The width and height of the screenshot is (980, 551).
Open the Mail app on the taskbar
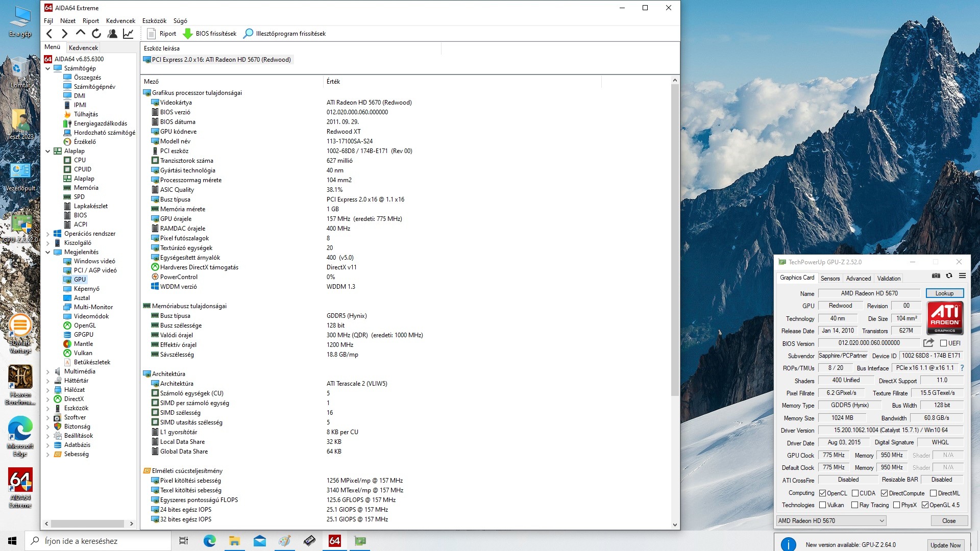pos(259,541)
